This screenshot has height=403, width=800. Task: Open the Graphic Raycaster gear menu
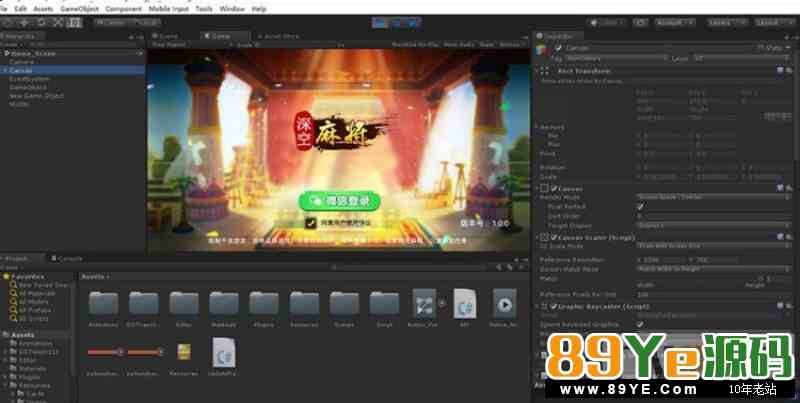pos(788,306)
